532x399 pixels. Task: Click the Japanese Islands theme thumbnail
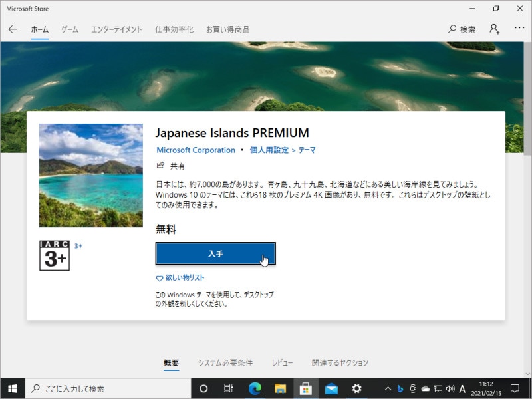[91, 175]
